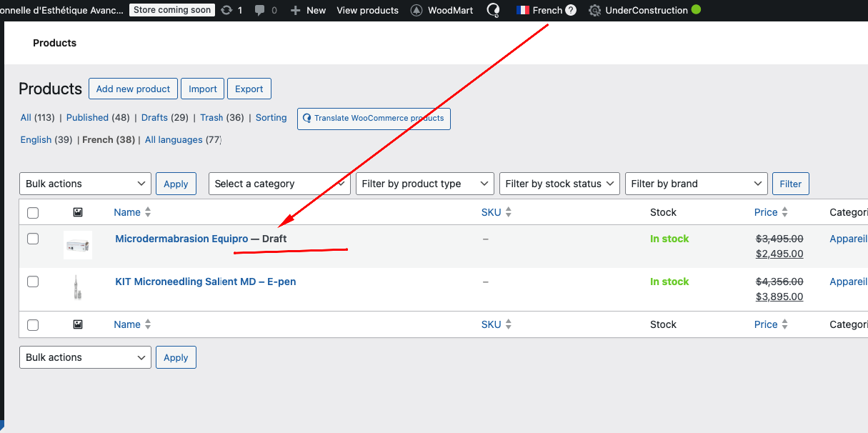
Task: Click Add new product button
Action: click(x=133, y=89)
